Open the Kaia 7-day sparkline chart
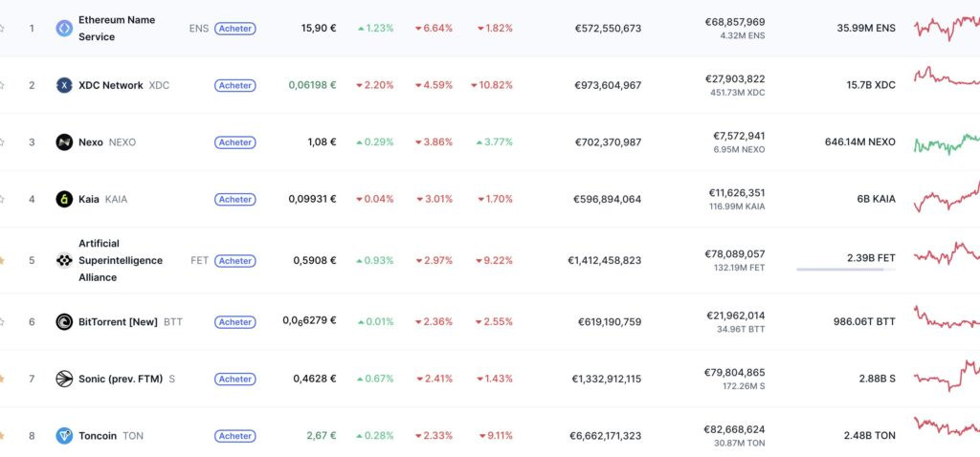 point(946,198)
